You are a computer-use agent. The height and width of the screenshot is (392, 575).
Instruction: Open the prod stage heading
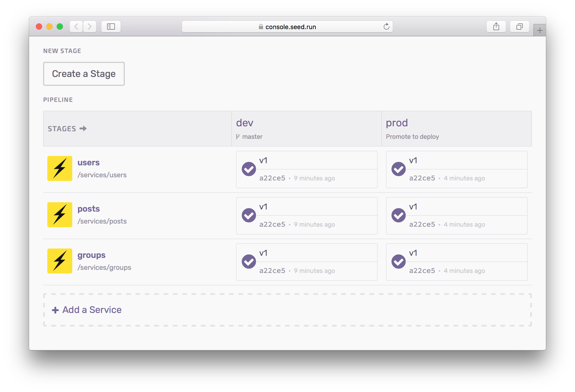click(397, 123)
